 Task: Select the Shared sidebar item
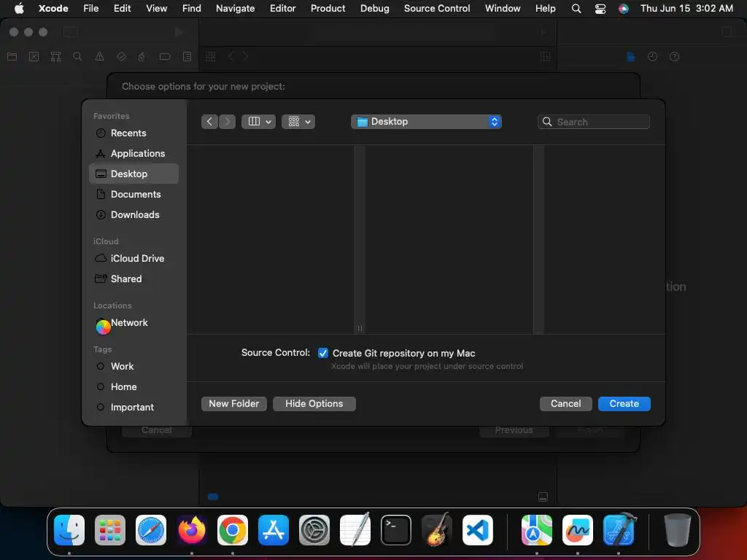pyautogui.click(x=133, y=279)
